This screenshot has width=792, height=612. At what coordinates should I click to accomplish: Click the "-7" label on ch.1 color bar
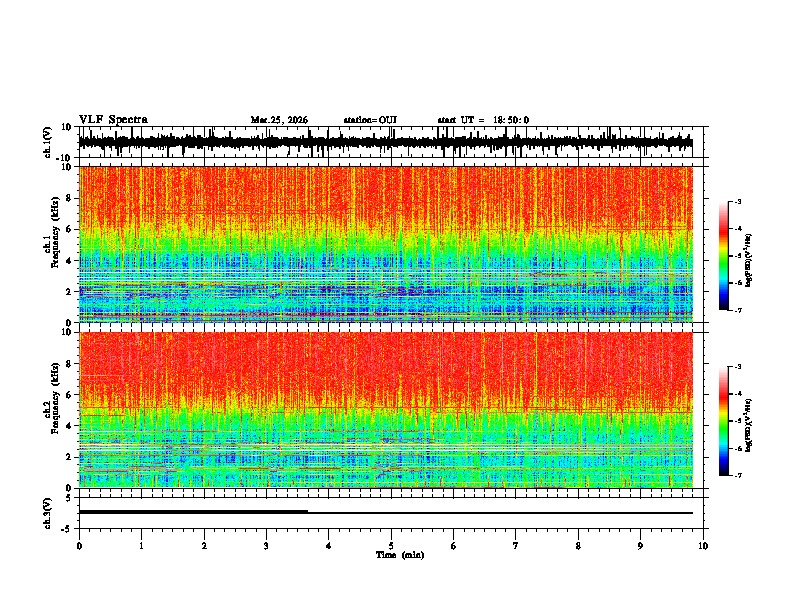pos(737,310)
